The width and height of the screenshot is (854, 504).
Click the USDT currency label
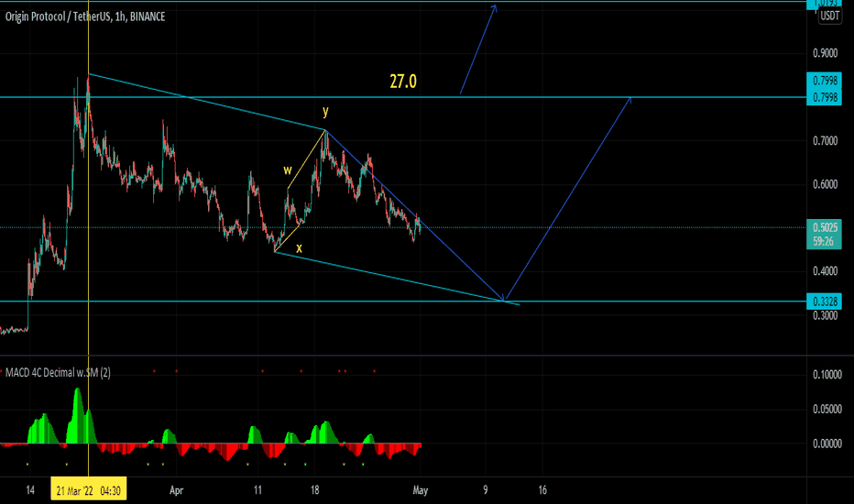(829, 16)
